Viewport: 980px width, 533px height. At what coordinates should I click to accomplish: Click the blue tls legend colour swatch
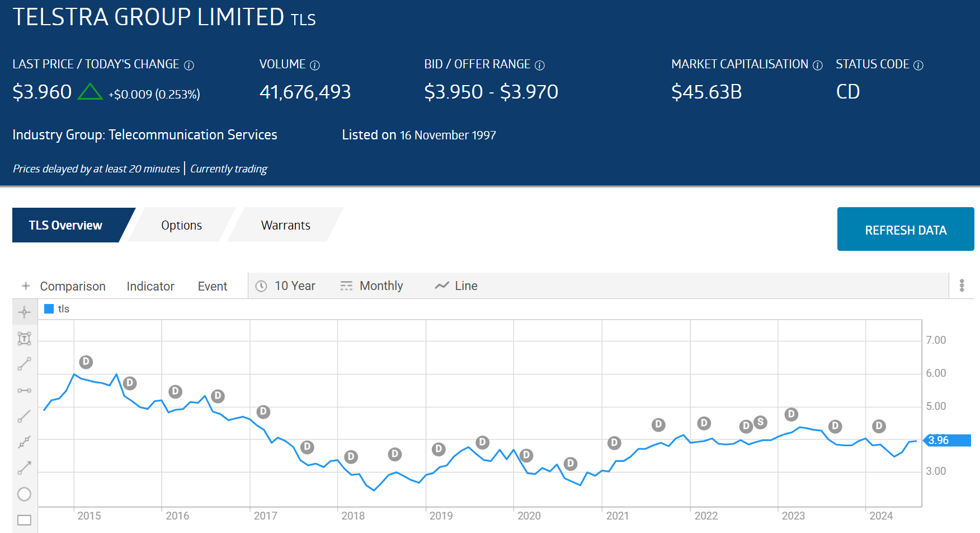[x=49, y=308]
